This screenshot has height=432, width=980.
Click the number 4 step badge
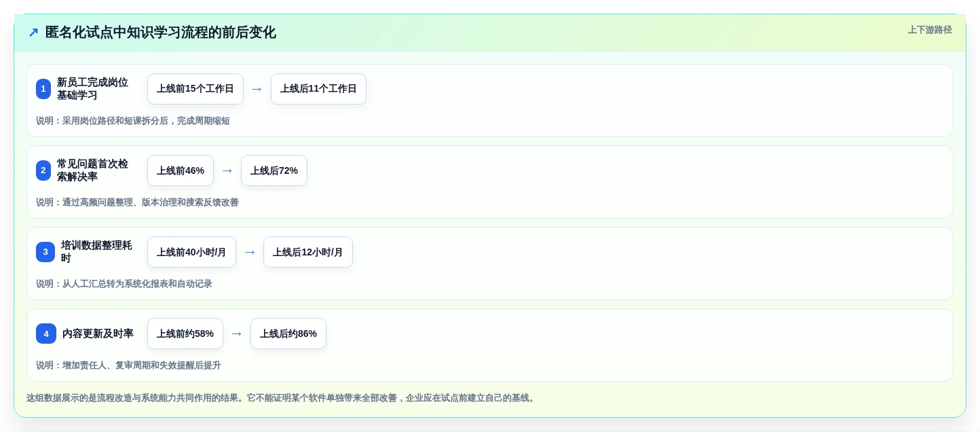[46, 334]
